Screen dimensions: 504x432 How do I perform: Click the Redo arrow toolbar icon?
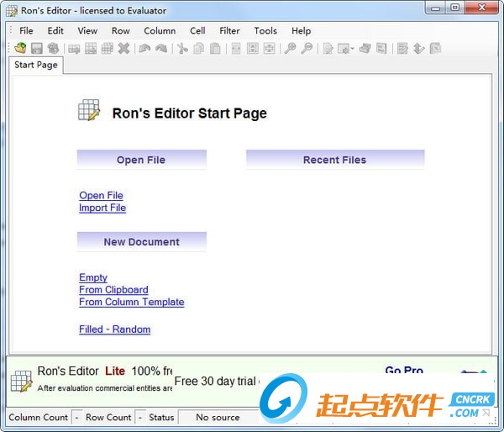tap(161, 49)
